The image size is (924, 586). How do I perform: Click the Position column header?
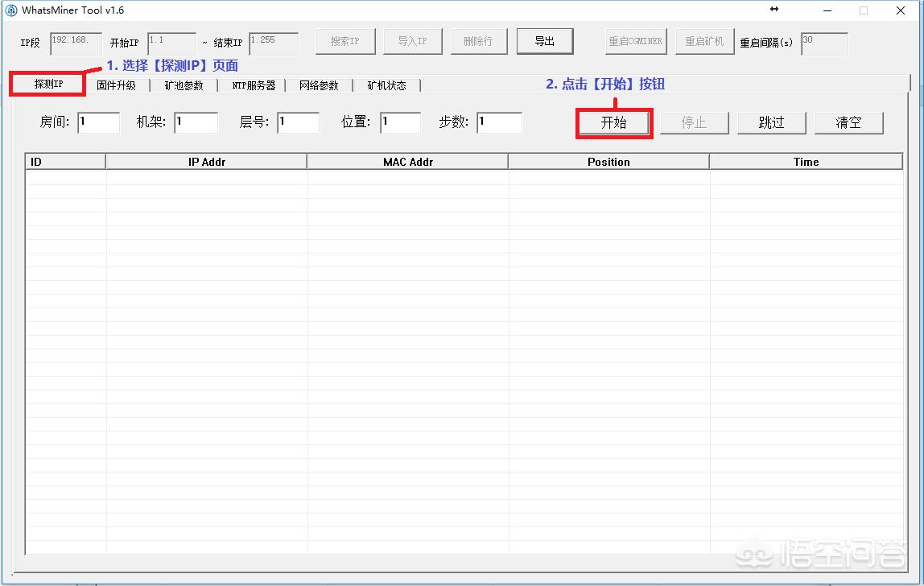click(x=608, y=162)
